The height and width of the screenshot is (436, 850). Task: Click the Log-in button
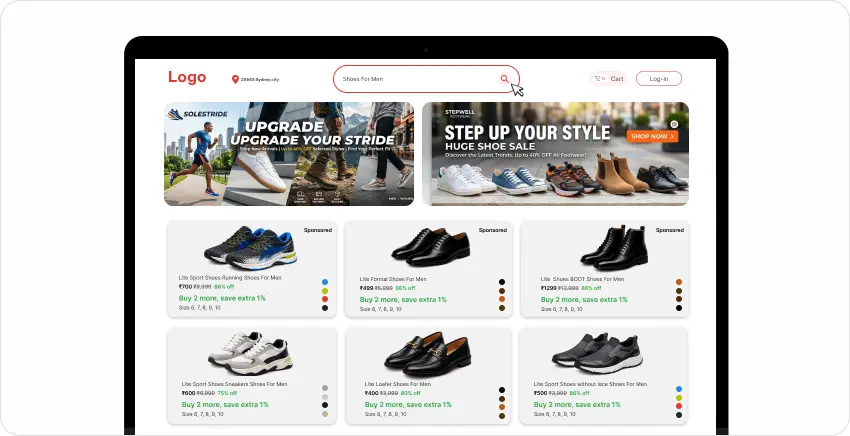click(659, 79)
